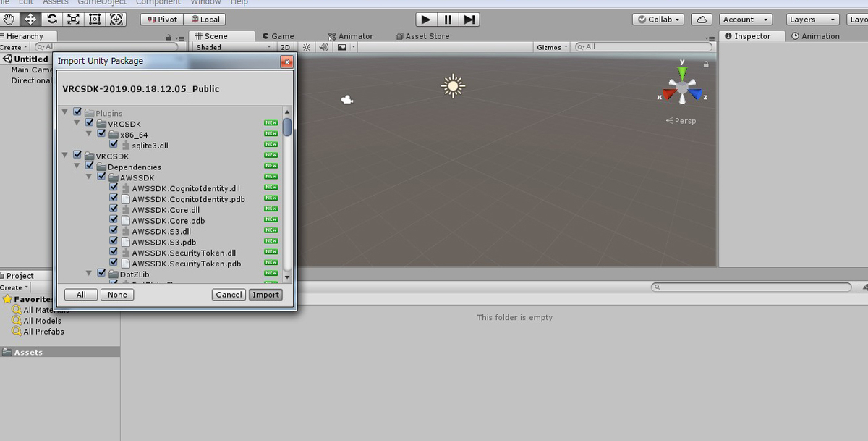868x441 pixels.
Task: Click the scene view search field
Action: (644, 47)
